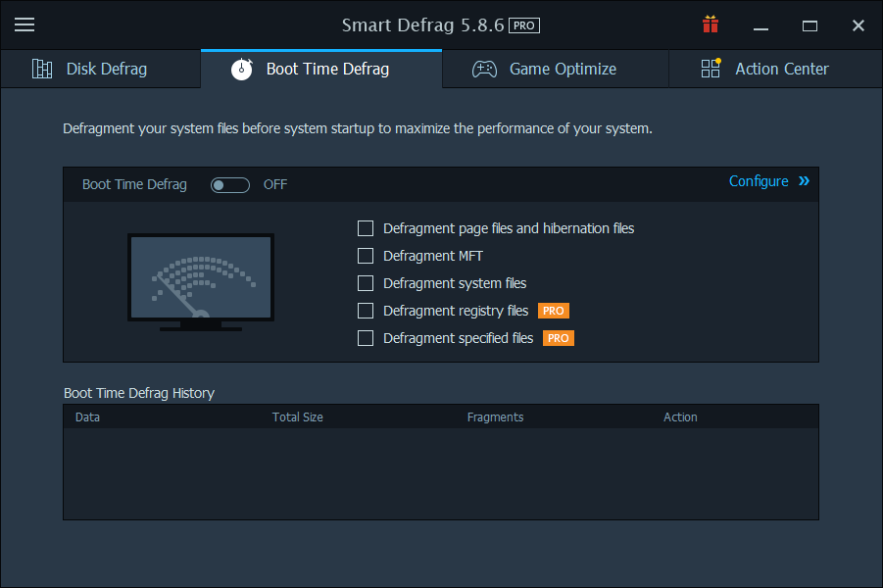Image resolution: width=883 pixels, height=588 pixels.
Task: Click the PRO badge next to registry files
Action: pos(554,311)
